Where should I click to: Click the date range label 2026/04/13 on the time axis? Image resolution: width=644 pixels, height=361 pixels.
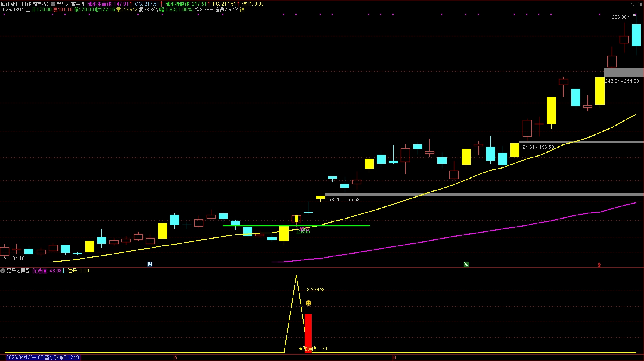(43, 357)
